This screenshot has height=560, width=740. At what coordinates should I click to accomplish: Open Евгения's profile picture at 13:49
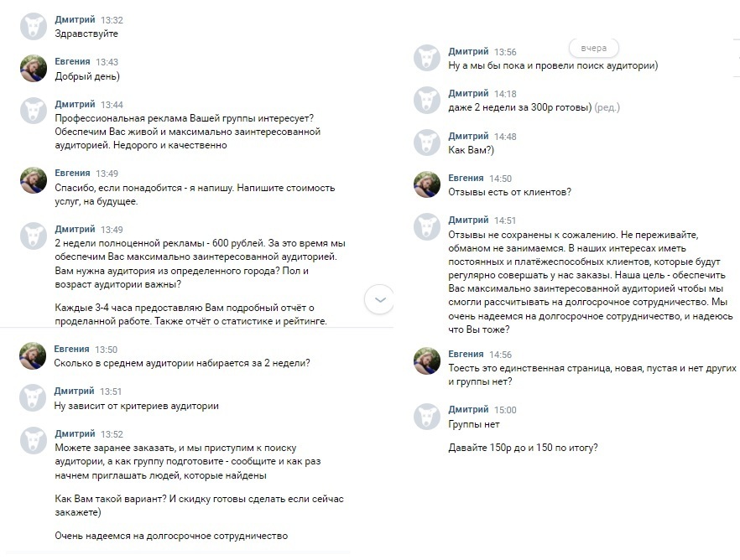34,180
